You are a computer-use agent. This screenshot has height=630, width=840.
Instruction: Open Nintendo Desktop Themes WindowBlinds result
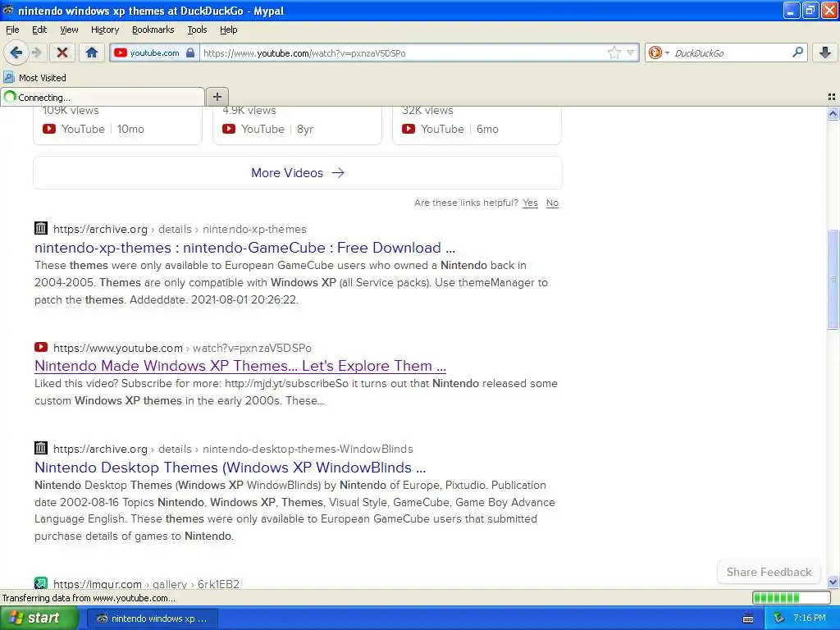tap(230, 467)
